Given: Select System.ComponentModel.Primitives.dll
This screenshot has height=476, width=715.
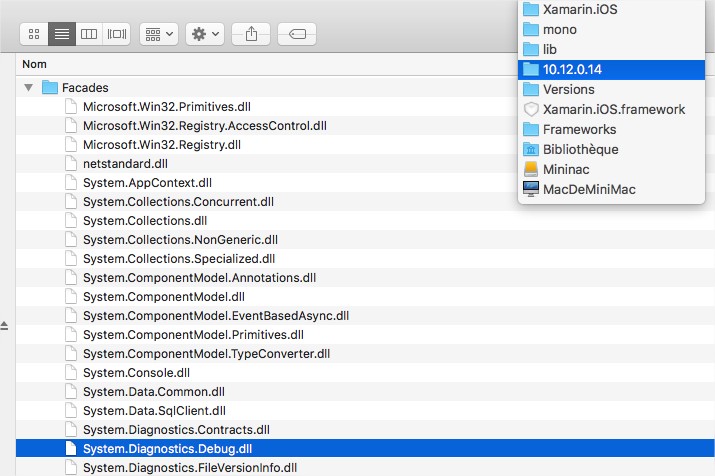Looking at the screenshot, I should pyautogui.click(x=193, y=335).
